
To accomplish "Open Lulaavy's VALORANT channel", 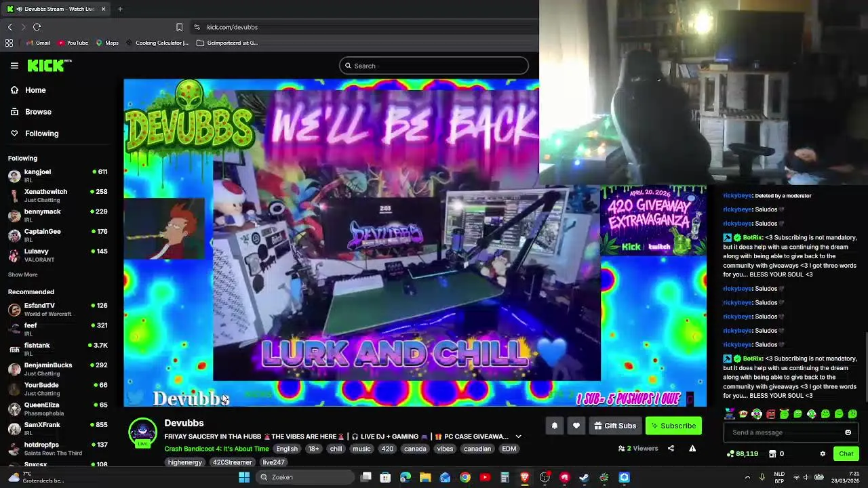I will (58, 255).
